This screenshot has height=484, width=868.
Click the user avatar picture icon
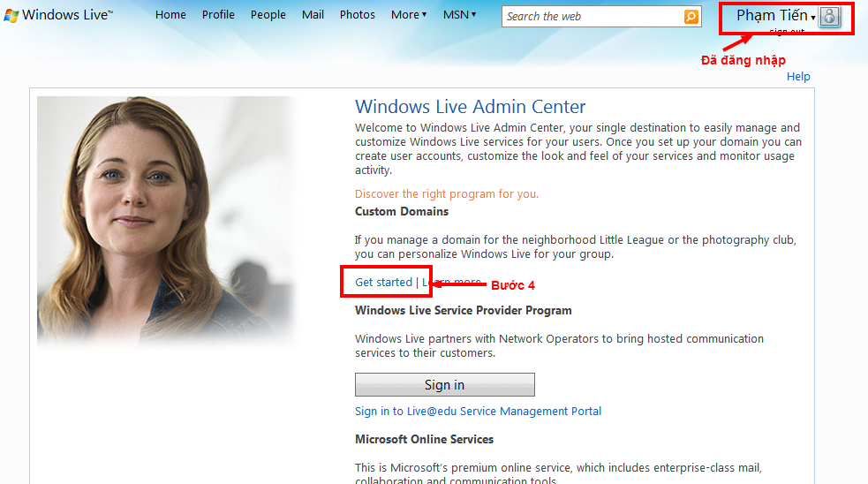pyautogui.click(x=828, y=17)
